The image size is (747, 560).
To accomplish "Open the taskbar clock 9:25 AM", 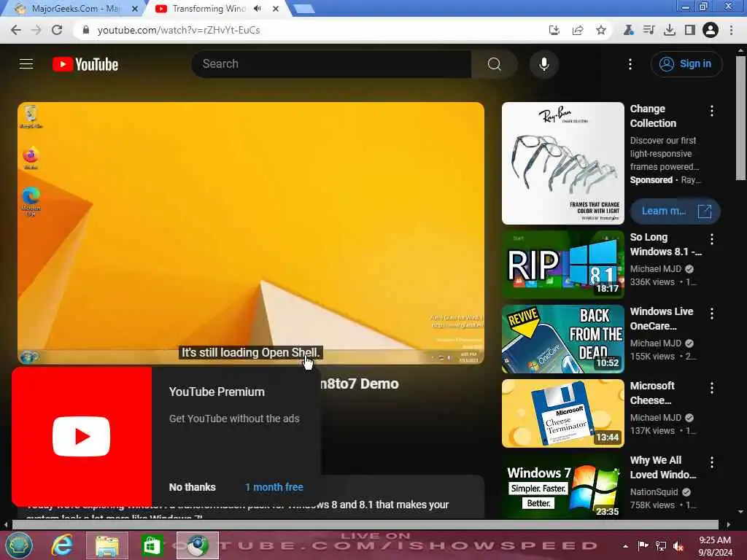I will tap(715, 546).
